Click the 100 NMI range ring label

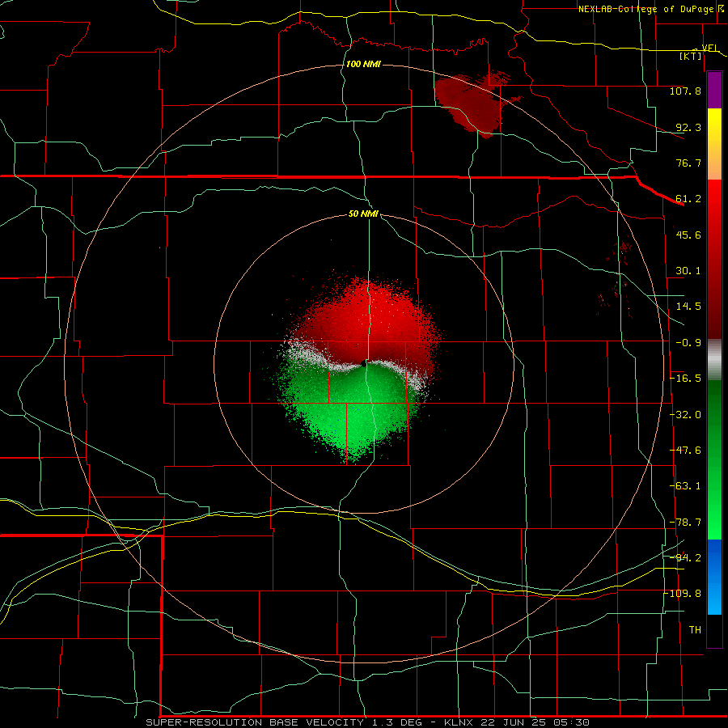click(x=363, y=64)
